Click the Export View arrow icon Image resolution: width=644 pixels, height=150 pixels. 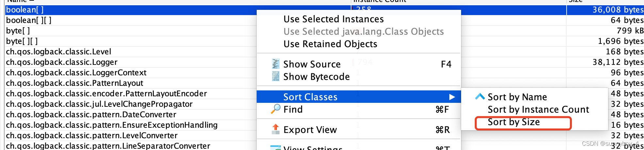[x=276, y=129]
